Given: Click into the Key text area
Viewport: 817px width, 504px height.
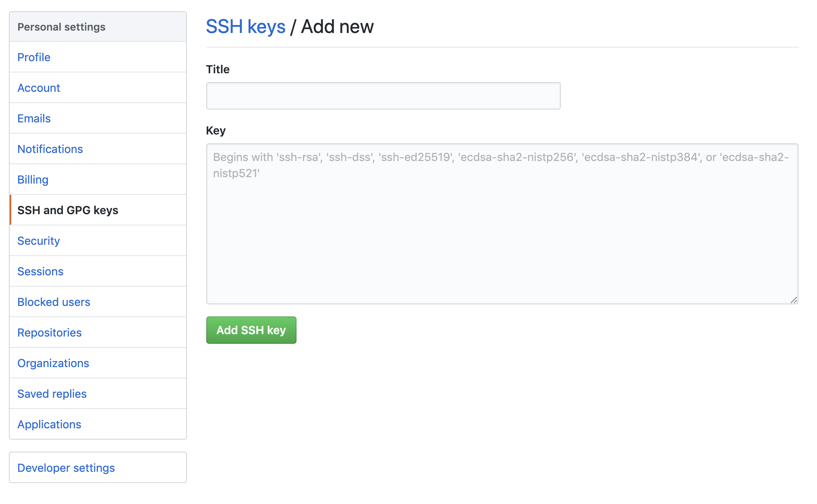Looking at the screenshot, I should pyautogui.click(x=502, y=233).
